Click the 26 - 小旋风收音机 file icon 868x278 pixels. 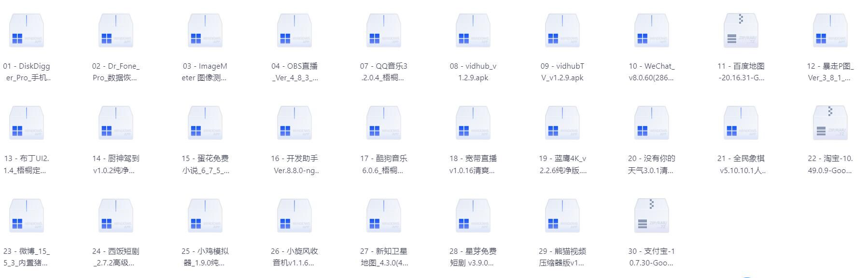click(294, 216)
